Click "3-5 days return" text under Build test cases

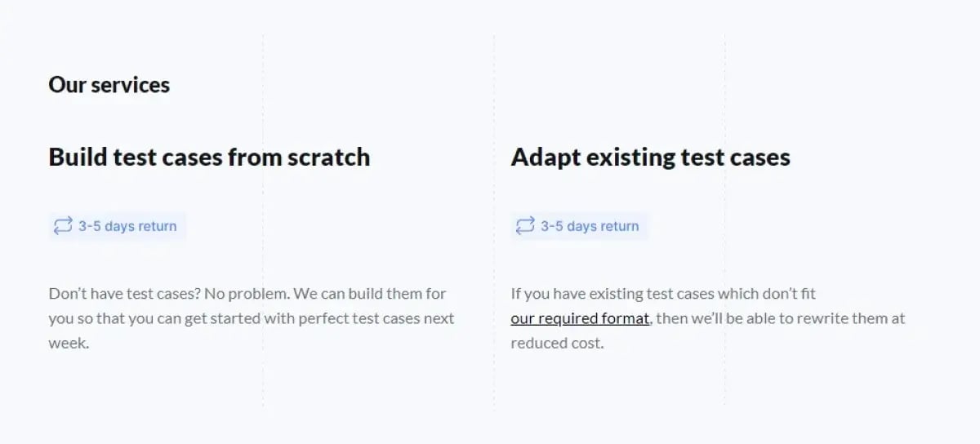pos(127,226)
